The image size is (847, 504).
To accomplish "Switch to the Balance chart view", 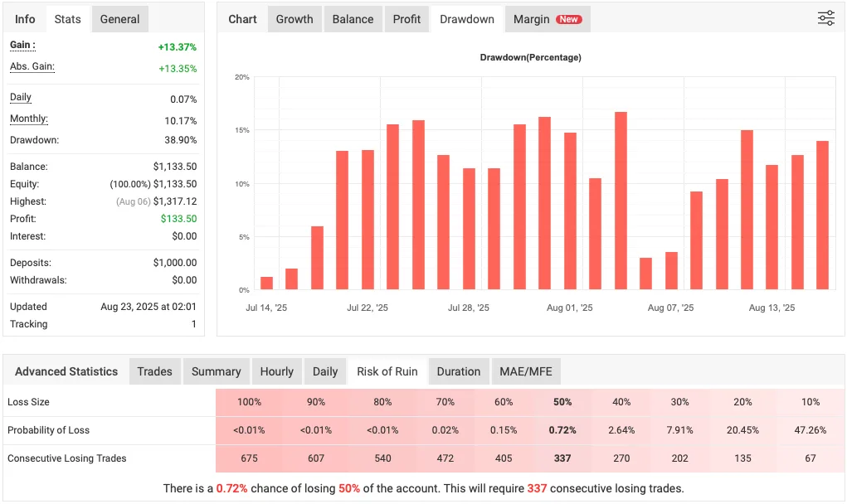I will 353,18.
